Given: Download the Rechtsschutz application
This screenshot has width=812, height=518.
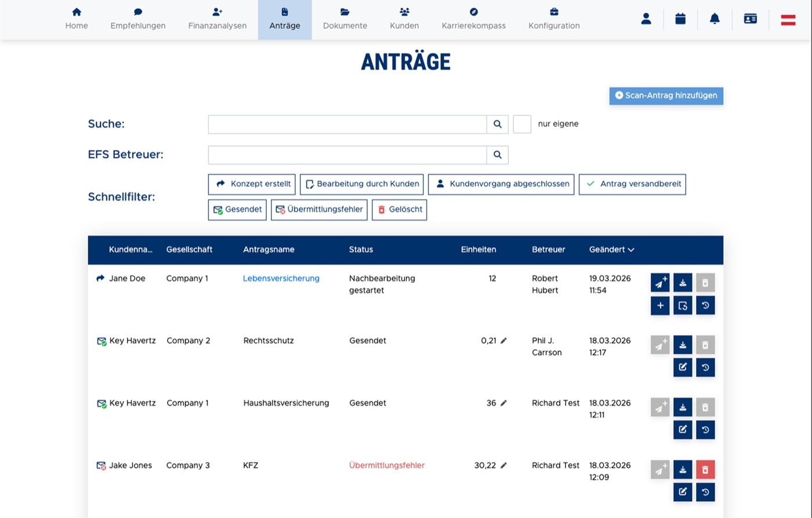Looking at the screenshot, I should (683, 345).
